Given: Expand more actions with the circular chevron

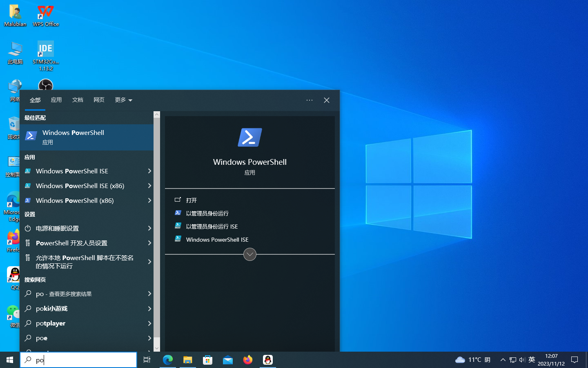Looking at the screenshot, I should tap(250, 254).
